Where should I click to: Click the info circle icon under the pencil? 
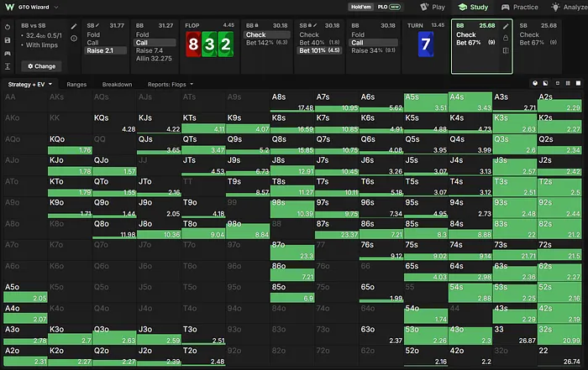point(74,39)
